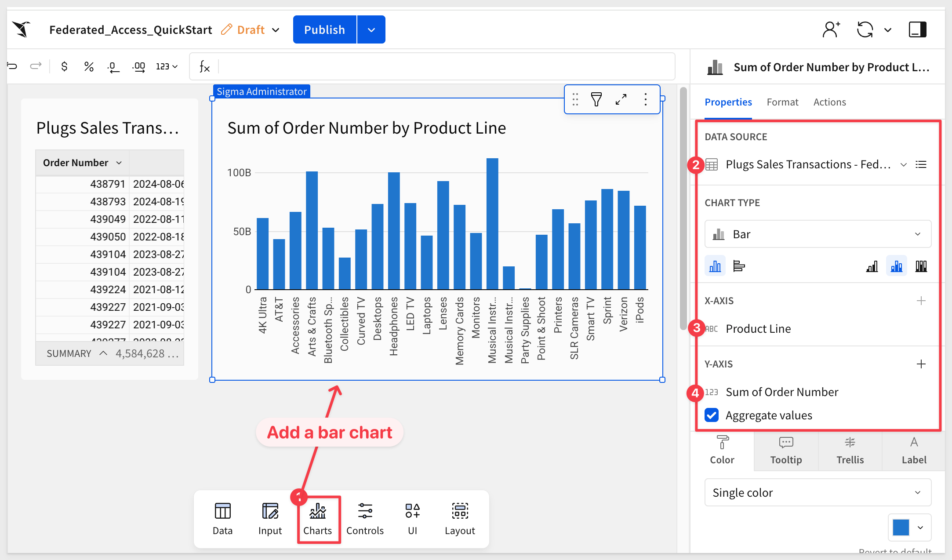Screen dimensions: 952x560
Task: Click the properties panel chart title
Action: coord(831,67)
